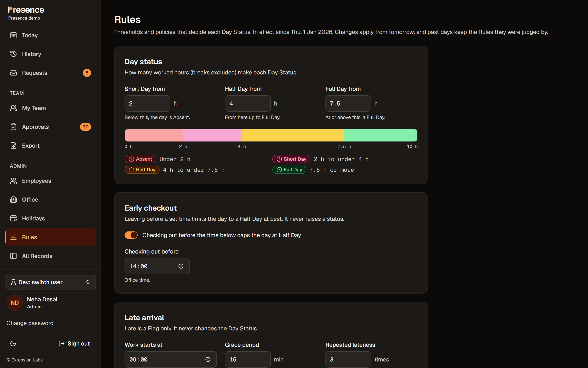Image resolution: width=588 pixels, height=368 pixels.
Task: Click the Short Day status badge
Action: [x=291, y=159]
